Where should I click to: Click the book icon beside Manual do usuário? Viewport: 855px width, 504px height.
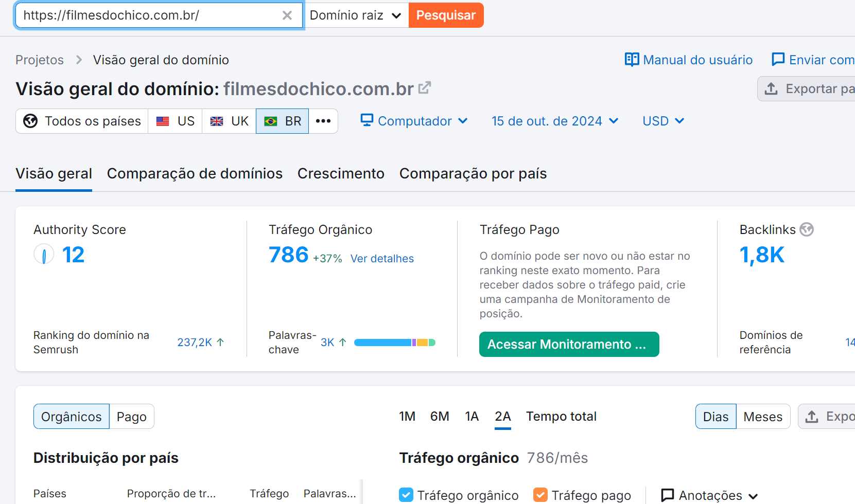click(632, 60)
